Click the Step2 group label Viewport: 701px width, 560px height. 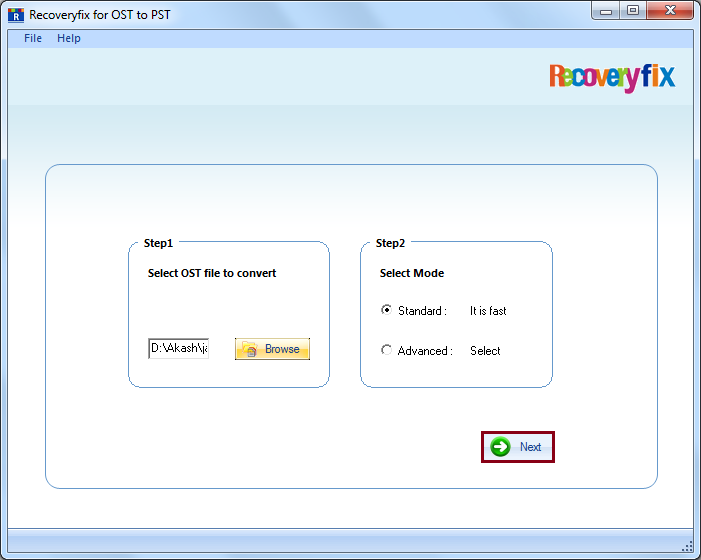[x=390, y=243]
